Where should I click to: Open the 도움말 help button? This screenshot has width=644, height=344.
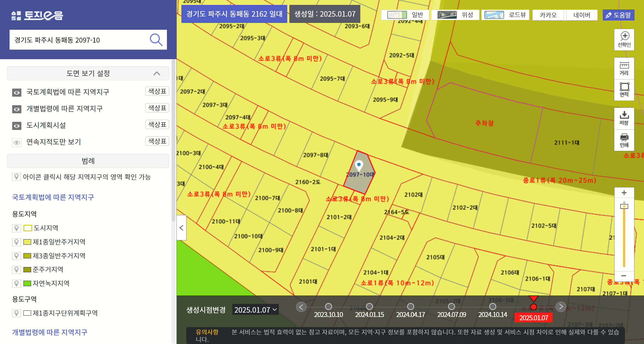[618, 15]
